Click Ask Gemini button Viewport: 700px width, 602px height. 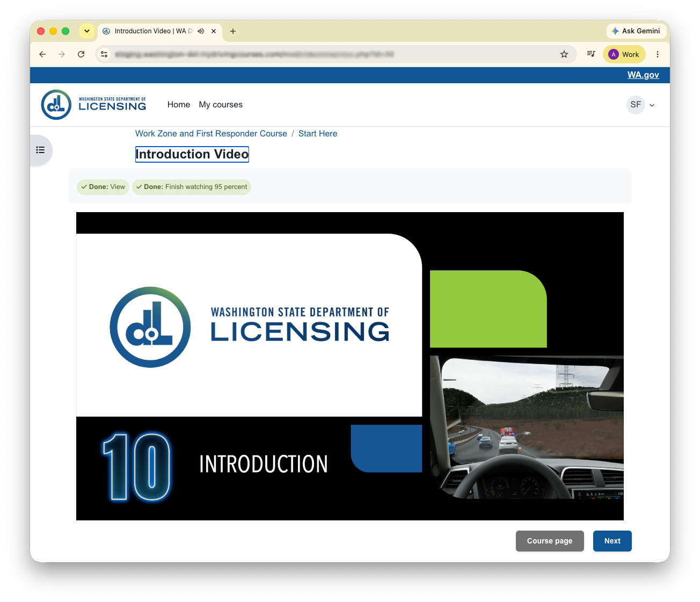636,31
